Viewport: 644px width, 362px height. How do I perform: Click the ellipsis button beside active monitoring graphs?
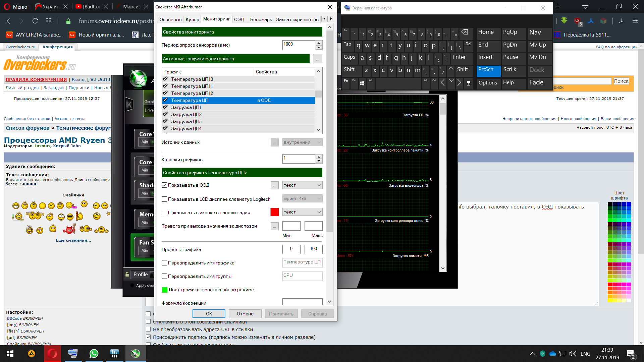[317, 59]
